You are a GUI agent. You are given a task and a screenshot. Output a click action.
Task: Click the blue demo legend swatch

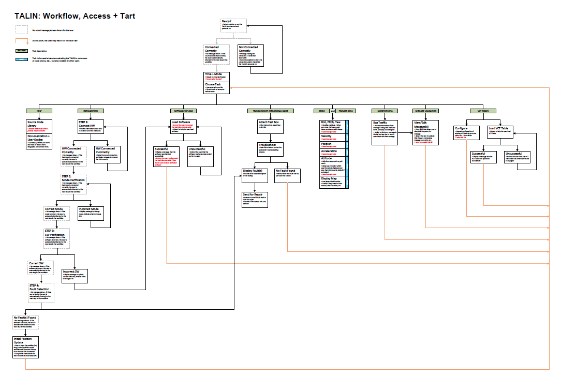(x=21, y=60)
